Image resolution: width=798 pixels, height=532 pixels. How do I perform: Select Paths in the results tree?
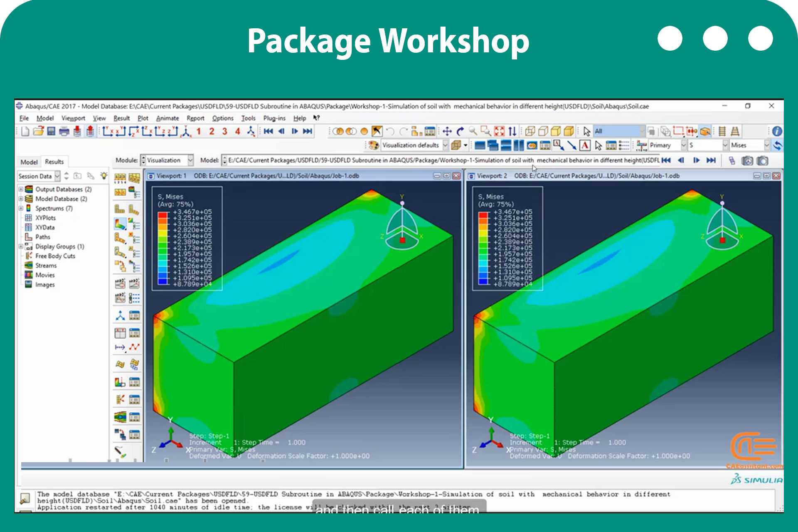click(42, 237)
